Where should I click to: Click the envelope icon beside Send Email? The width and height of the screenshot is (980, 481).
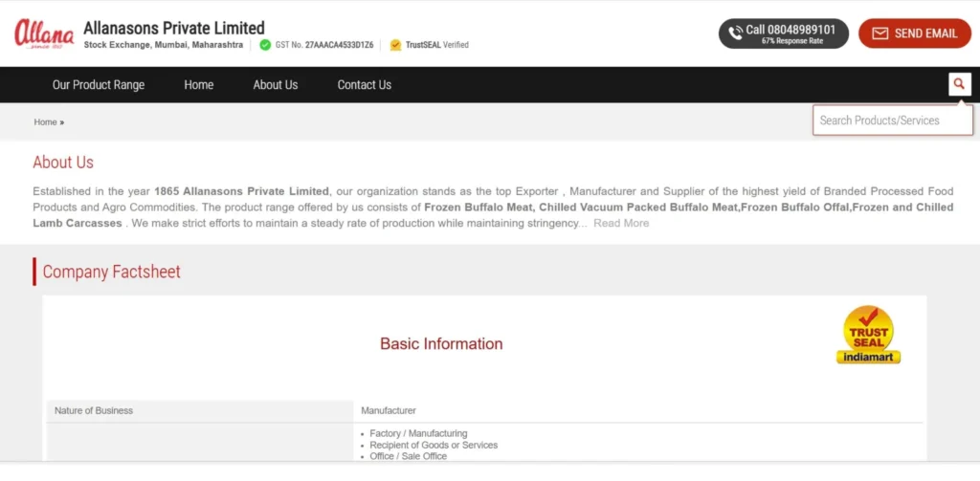point(880,33)
